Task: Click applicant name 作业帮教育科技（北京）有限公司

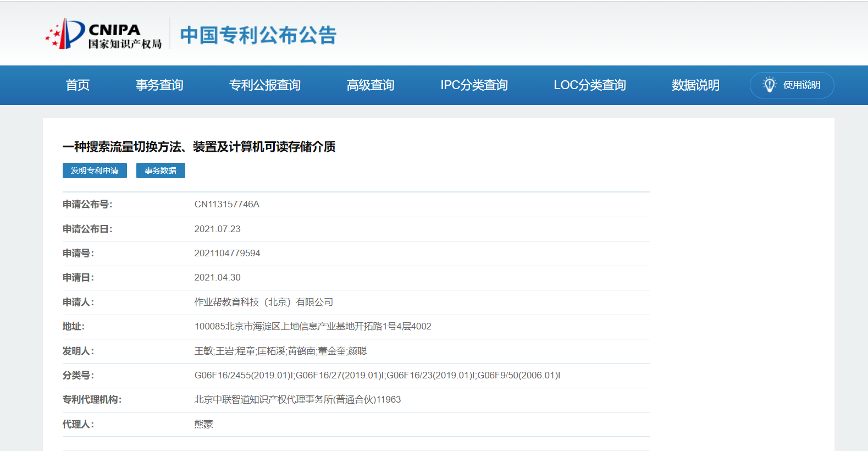Action: (263, 302)
